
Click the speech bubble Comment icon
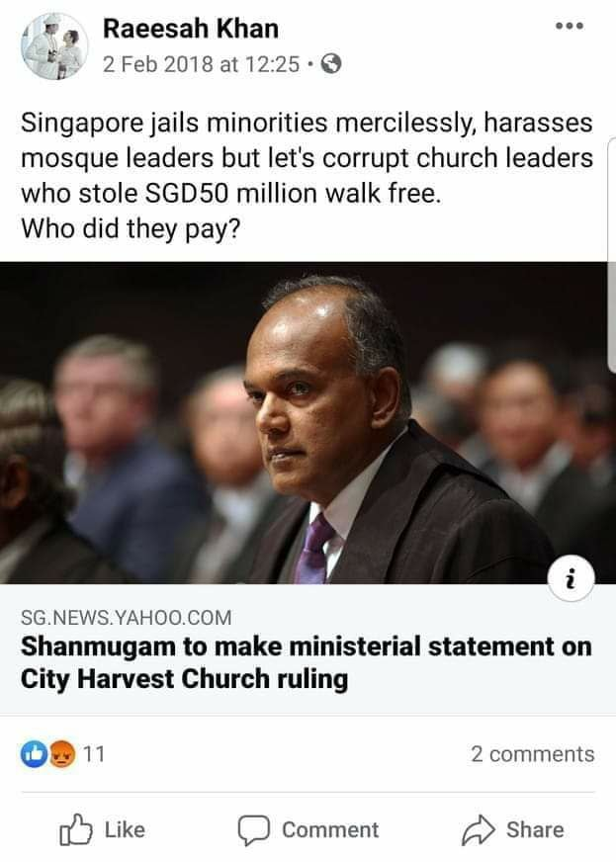(x=253, y=830)
